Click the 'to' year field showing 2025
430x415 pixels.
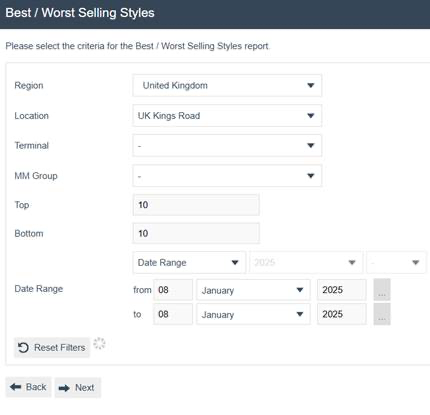point(342,314)
